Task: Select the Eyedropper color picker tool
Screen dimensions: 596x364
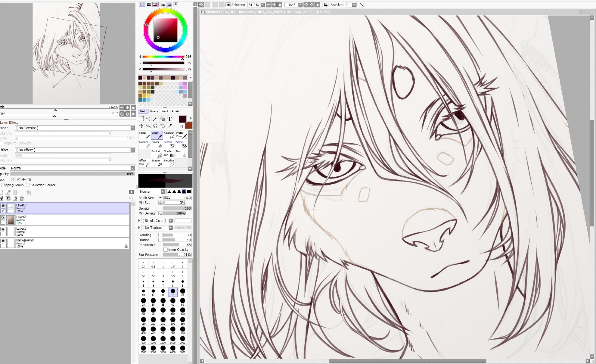Action: 170,126
